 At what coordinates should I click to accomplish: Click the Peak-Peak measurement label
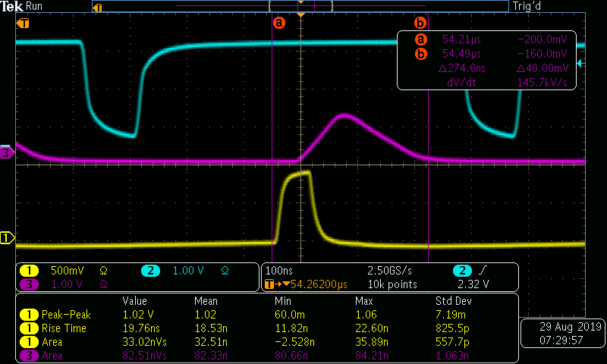click(66, 315)
